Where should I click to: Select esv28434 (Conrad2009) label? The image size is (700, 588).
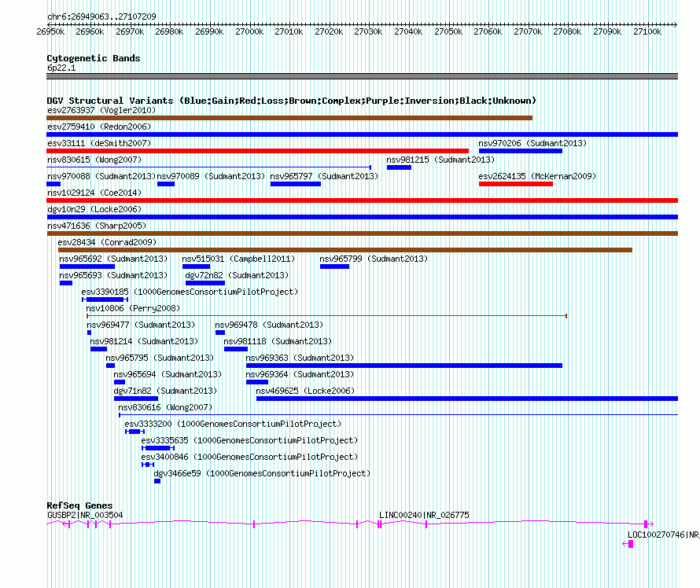[107, 242]
